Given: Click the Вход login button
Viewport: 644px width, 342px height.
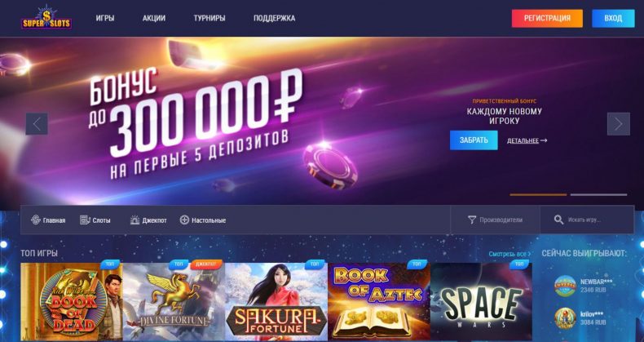Looking at the screenshot, I should [x=613, y=19].
